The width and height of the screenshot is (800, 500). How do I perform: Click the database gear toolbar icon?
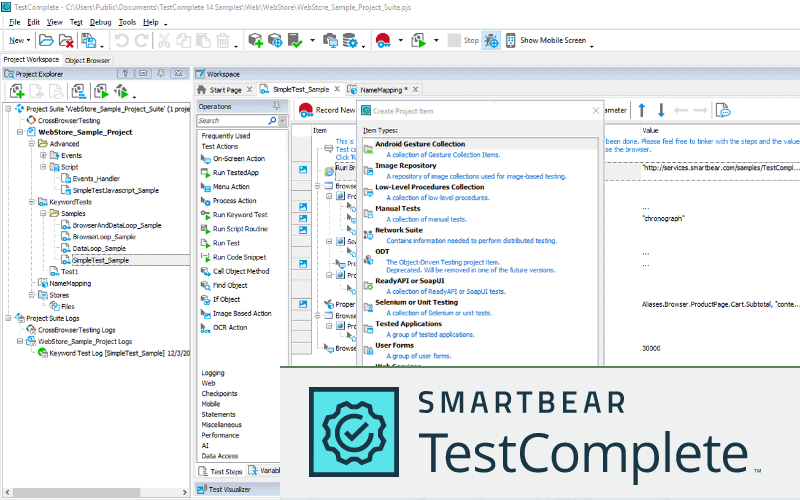tap(350, 40)
